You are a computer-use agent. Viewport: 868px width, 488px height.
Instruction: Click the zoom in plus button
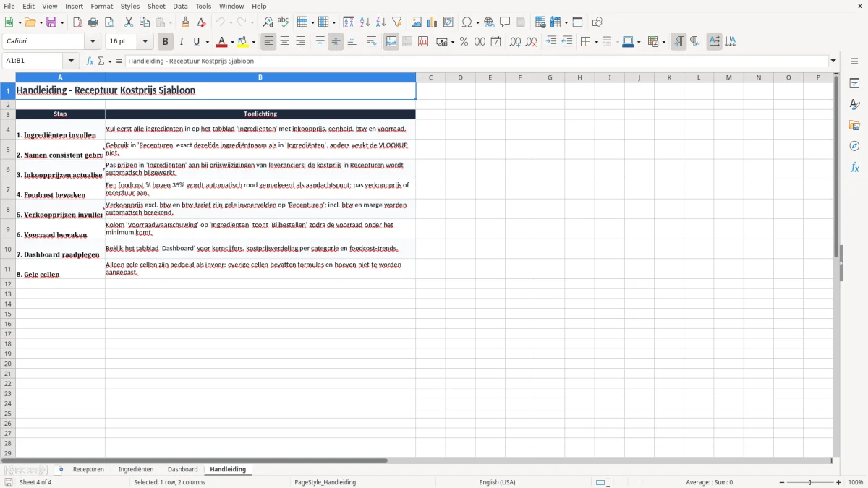[x=839, y=482]
